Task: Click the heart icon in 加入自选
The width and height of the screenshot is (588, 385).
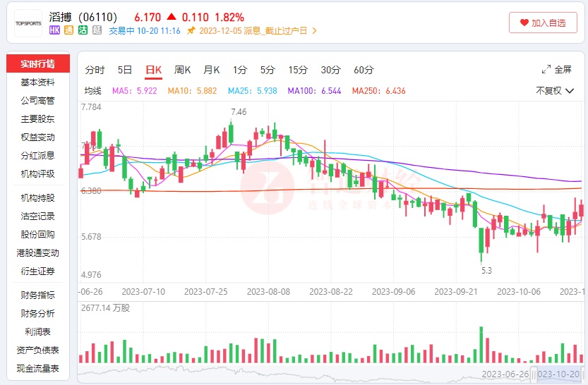Action: point(524,23)
